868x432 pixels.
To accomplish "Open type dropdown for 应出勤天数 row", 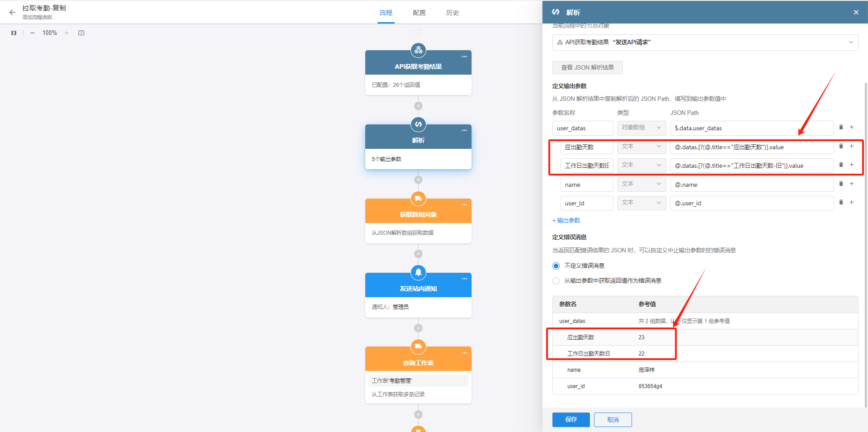I will tap(642, 147).
